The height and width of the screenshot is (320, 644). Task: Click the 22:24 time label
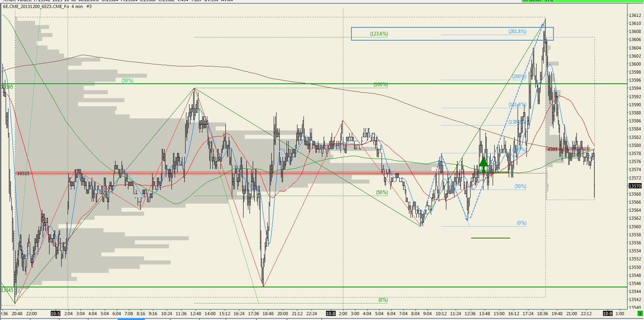[x=312, y=314]
